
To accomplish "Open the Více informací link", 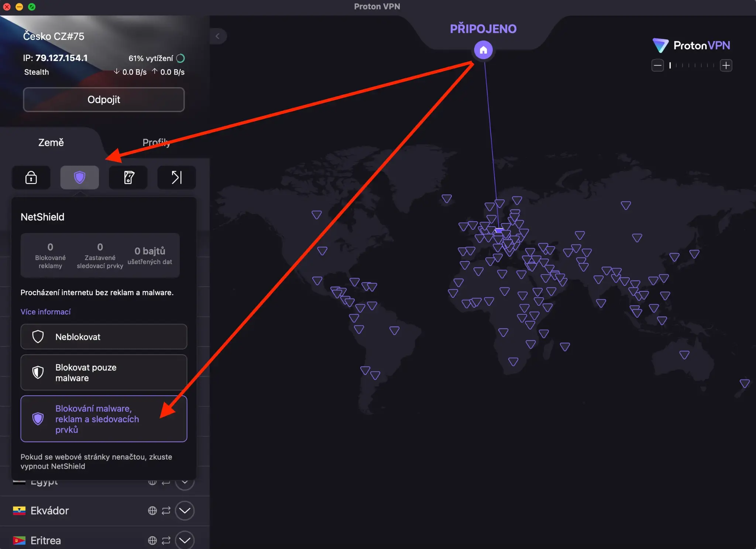I will pyautogui.click(x=45, y=312).
